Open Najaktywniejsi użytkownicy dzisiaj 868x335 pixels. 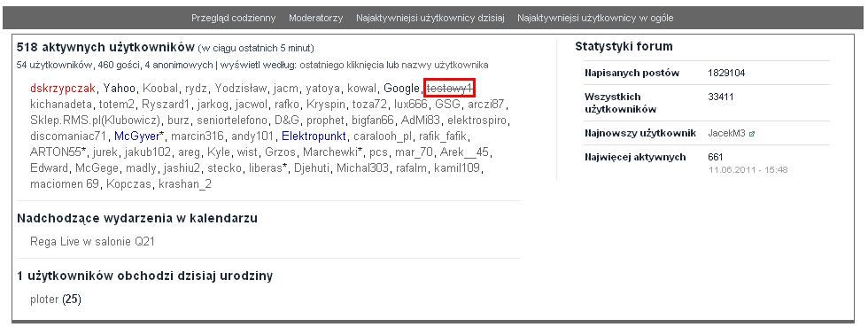coord(430,18)
